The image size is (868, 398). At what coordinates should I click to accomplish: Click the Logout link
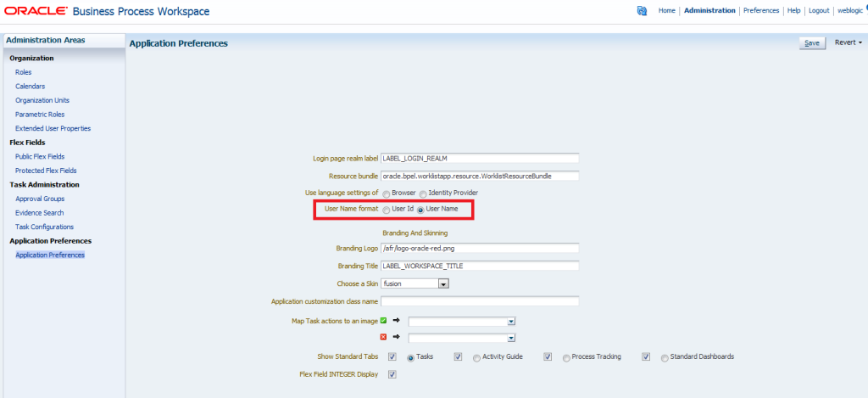[819, 10]
